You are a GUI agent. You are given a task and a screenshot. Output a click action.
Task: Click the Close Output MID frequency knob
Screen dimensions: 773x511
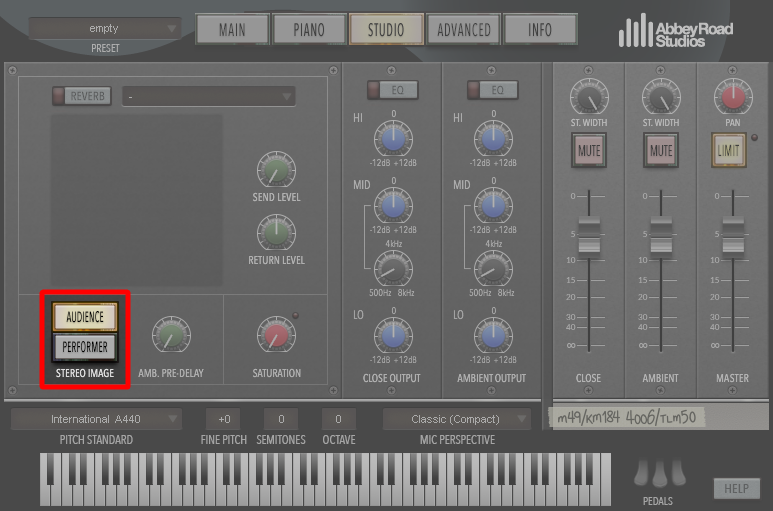pyautogui.click(x=393, y=269)
